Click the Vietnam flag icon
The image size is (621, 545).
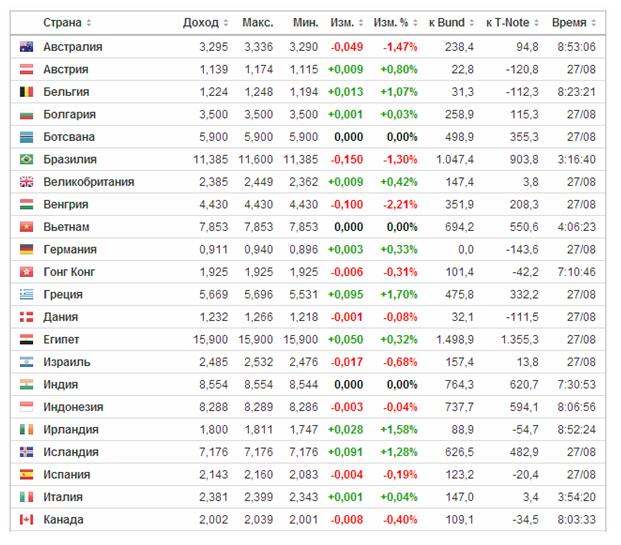click(x=27, y=227)
